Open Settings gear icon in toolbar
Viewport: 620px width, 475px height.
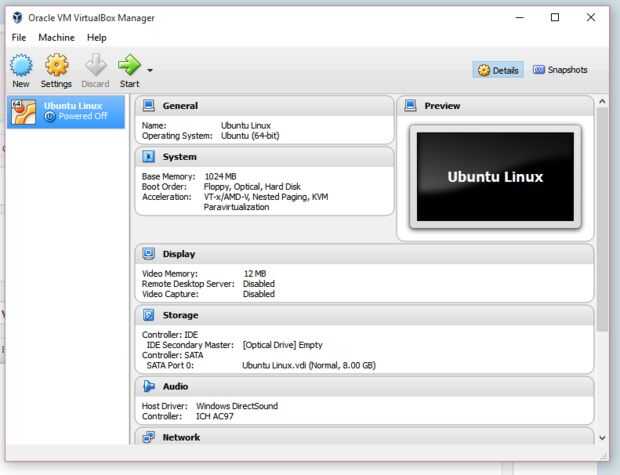click(x=57, y=65)
